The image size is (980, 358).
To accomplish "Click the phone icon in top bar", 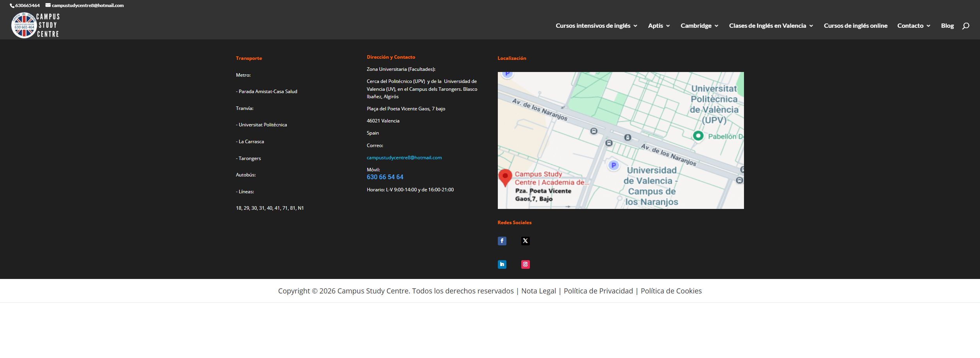I will (12, 5).
